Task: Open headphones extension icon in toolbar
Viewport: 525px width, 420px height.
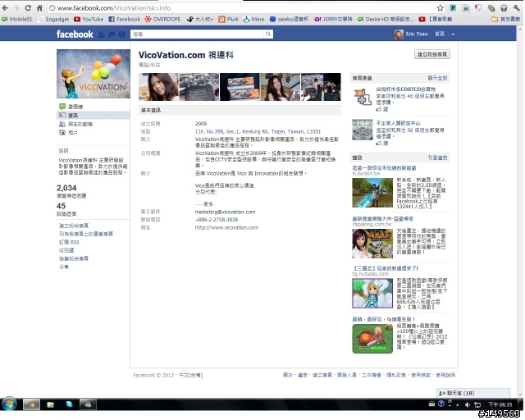Action: [x=504, y=8]
